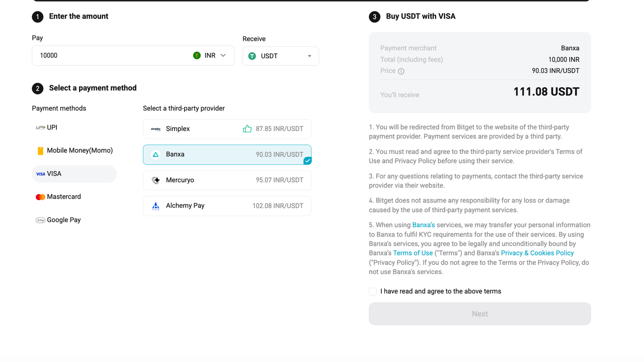Click the Mercuryo provider logo
Image resolution: width=644 pixels, height=362 pixels.
155,180
